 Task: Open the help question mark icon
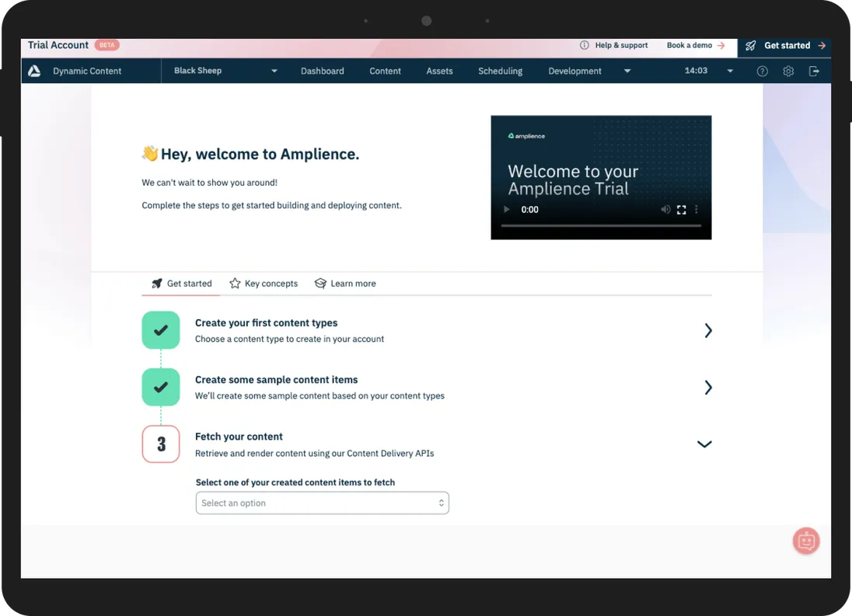(763, 71)
